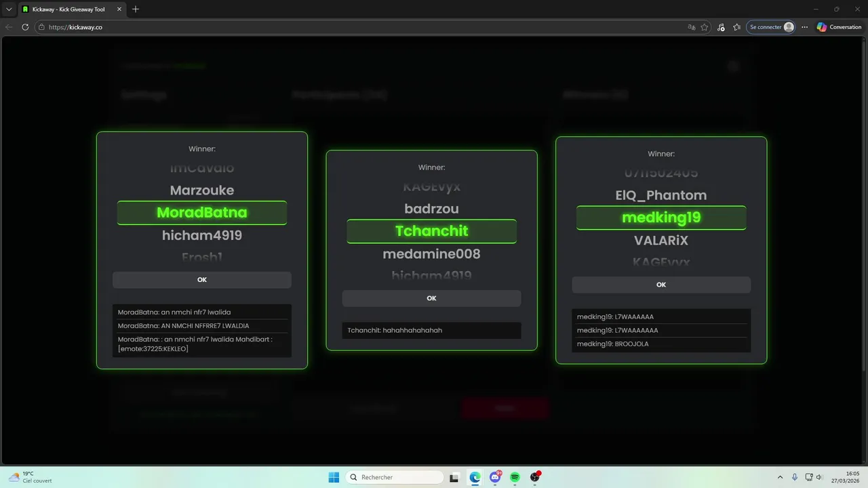Open the favorites list icon
The height and width of the screenshot is (488, 868).
click(x=737, y=27)
